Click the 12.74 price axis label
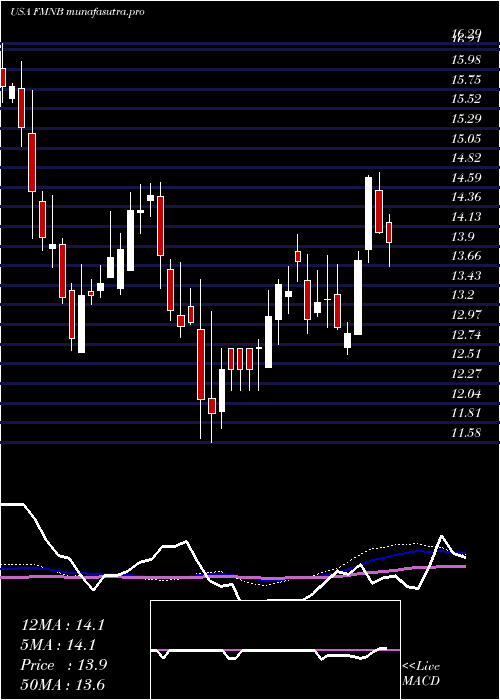The height and width of the screenshot is (700, 500). click(x=466, y=334)
